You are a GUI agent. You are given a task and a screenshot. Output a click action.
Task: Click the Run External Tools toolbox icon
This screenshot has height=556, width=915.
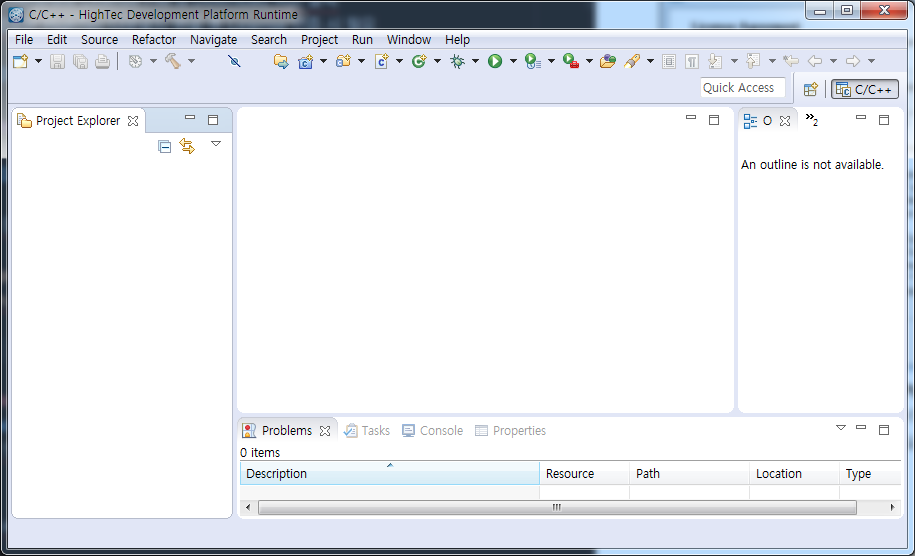tap(571, 61)
